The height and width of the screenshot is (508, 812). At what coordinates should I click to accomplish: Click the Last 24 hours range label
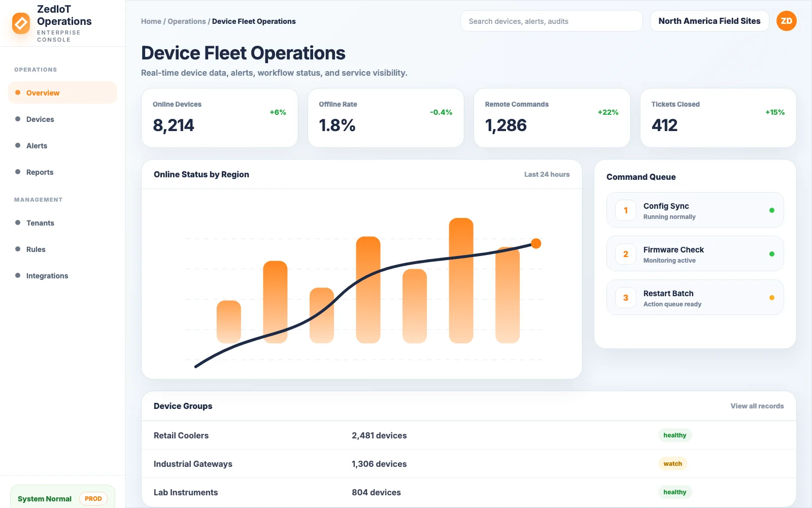point(547,174)
